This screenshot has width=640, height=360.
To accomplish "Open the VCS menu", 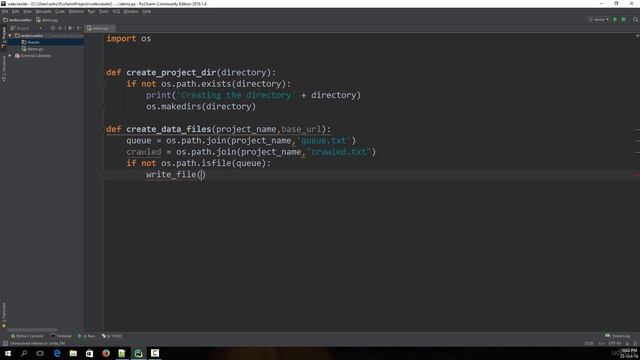I will point(116,11).
